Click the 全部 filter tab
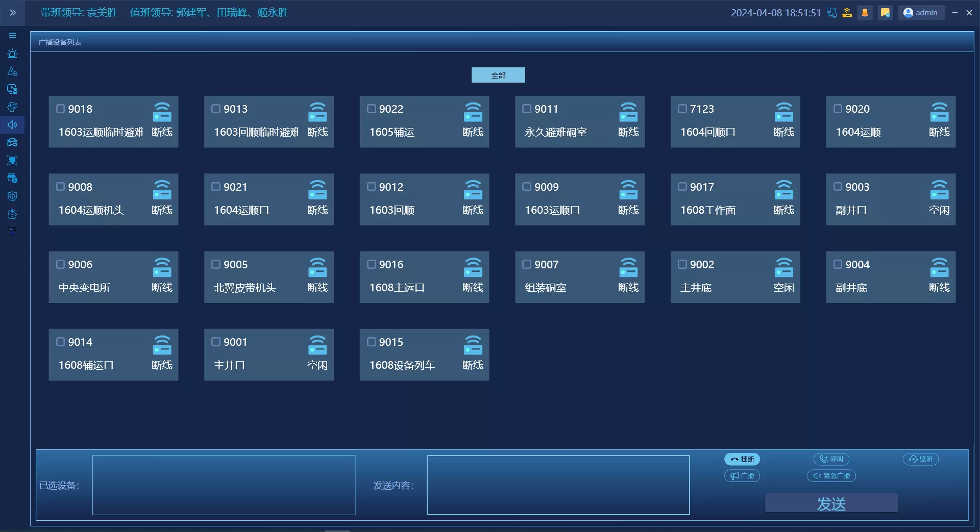980x532 pixels. (498, 75)
